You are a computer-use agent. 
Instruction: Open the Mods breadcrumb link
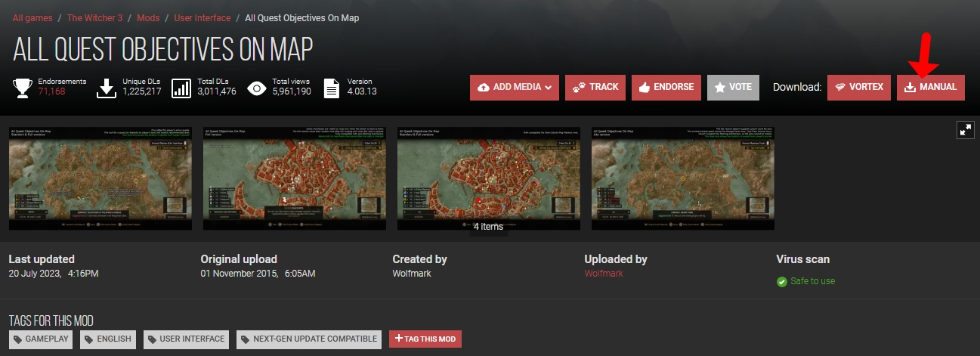[148, 17]
